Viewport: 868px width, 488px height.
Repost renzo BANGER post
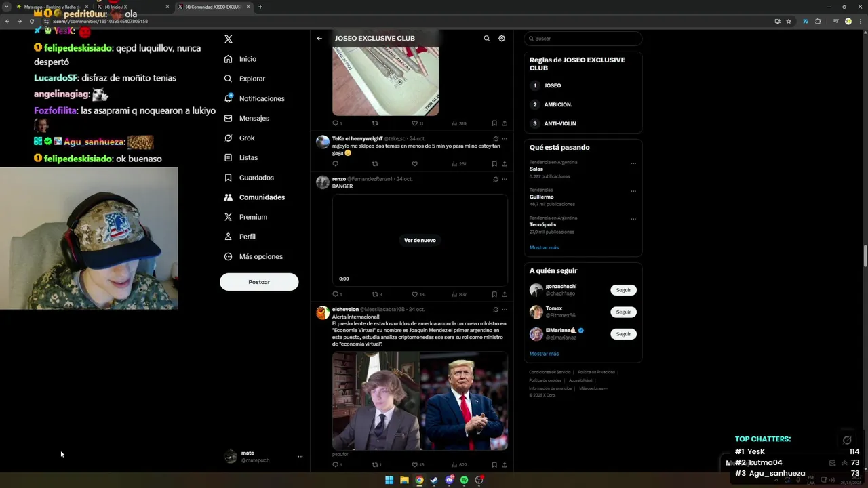point(377,294)
